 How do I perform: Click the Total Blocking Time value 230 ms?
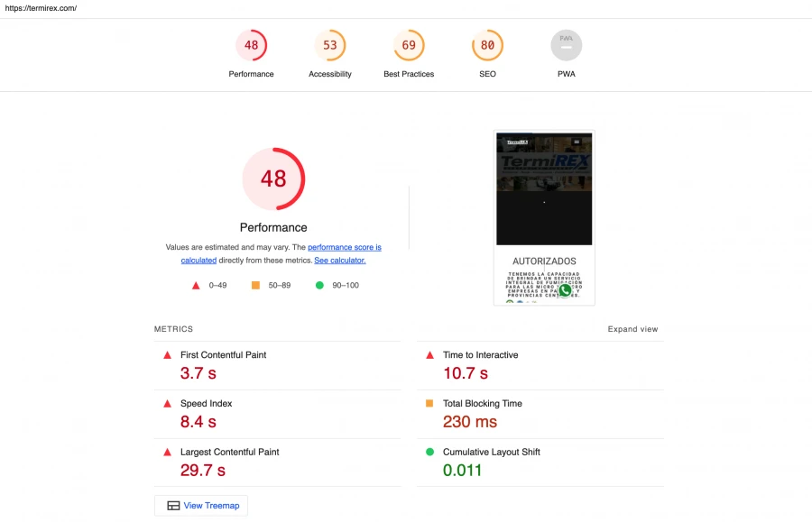click(470, 422)
